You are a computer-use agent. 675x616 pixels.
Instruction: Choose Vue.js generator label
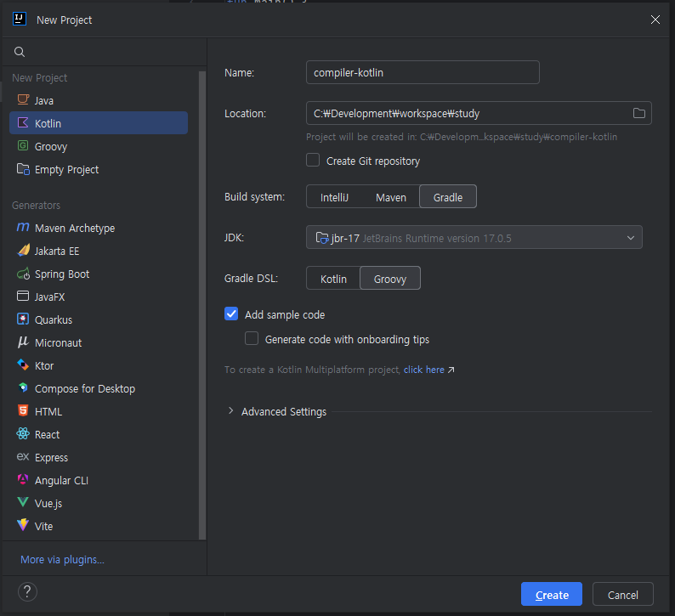coord(48,503)
